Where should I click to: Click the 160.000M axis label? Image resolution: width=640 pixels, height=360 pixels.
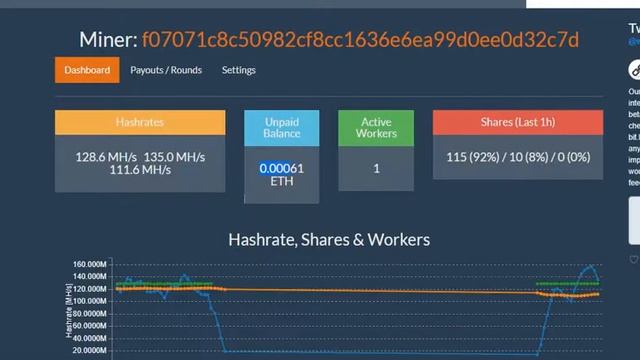click(89, 264)
